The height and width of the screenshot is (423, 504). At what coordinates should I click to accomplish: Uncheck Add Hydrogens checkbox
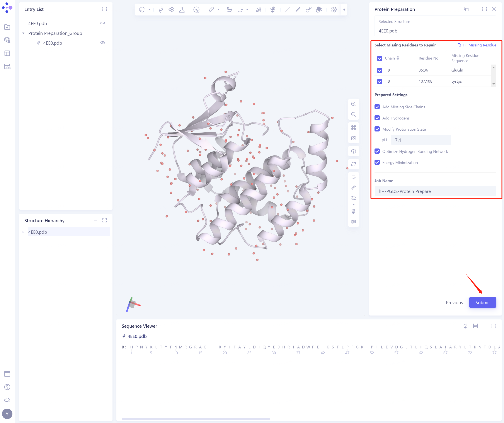[x=377, y=118]
